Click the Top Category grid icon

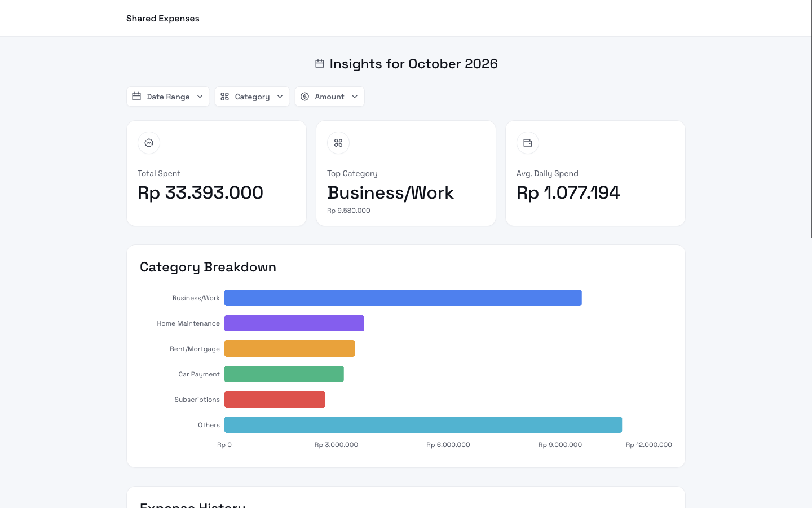pyautogui.click(x=338, y=143)
